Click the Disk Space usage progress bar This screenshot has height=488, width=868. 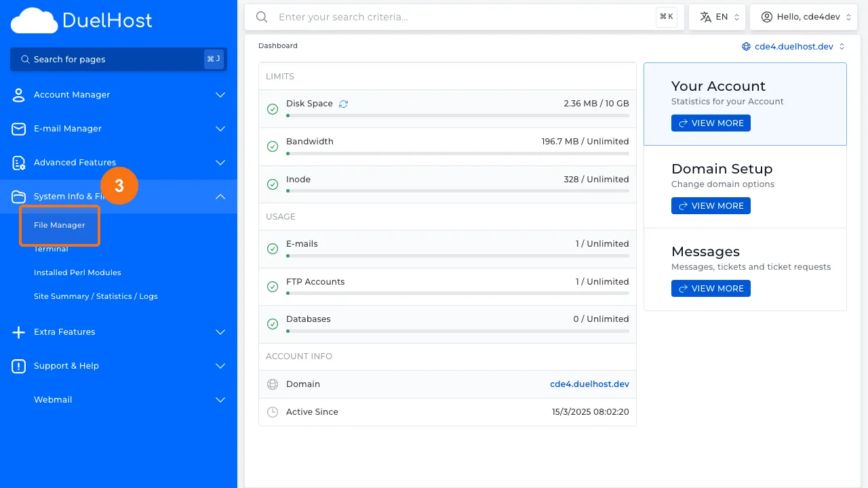(457, 115)
